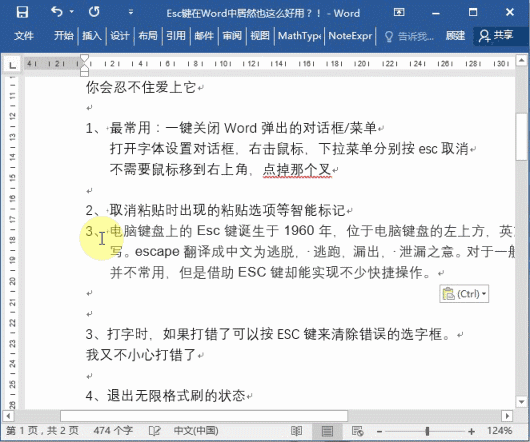Redo the previous action
Image resolution: width=530 pixels, height=442 pixels.
pyautogui.click(x=94, y=12)
